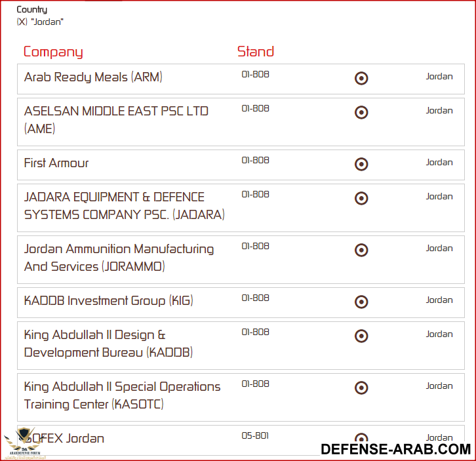This screenshot has height=461, width=476.
Task: Sort by the Company column header
Action: [53, 52]
